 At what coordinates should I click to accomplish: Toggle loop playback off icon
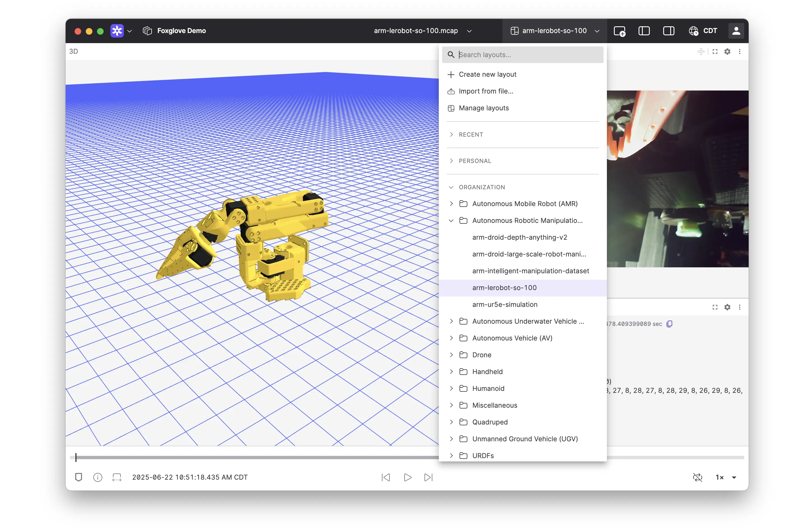pyautogui.click(x=697, y=477)
